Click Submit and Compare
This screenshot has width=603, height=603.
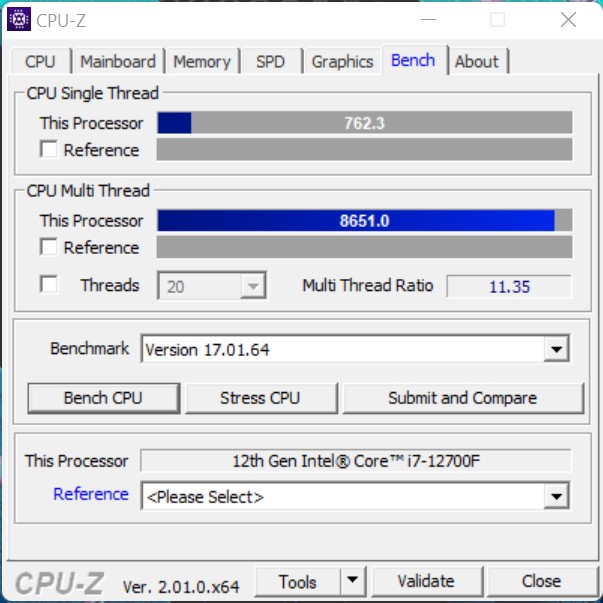coord(463,398)
